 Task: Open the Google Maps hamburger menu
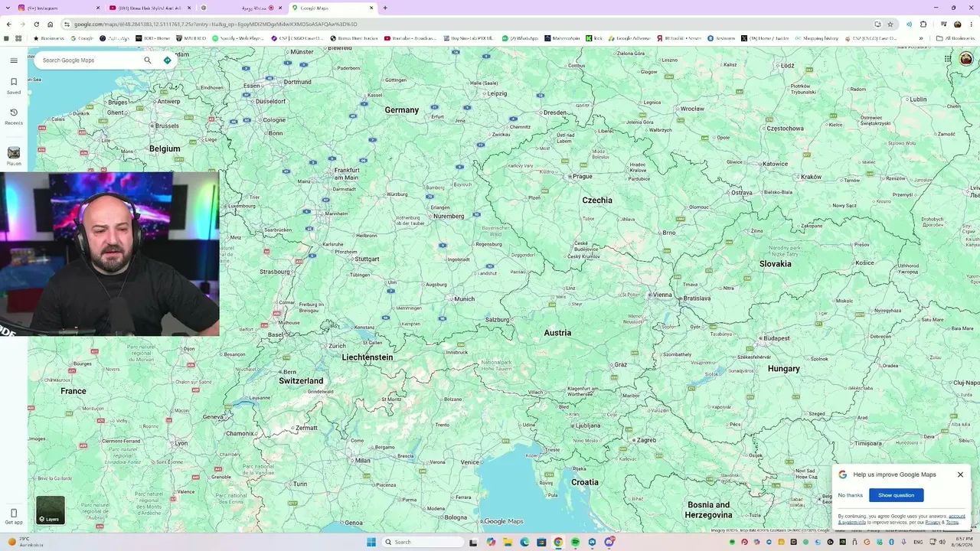pyautogui.click(x=14, y=60)
